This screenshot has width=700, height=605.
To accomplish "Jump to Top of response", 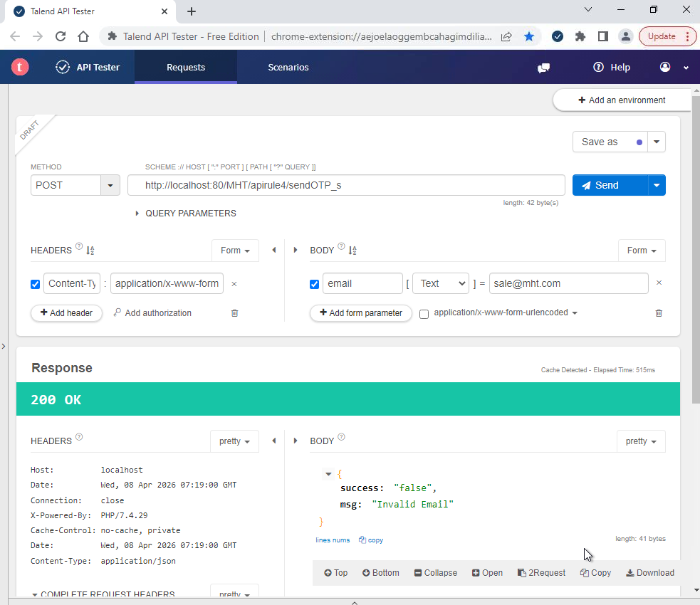I will coord(335,573).
